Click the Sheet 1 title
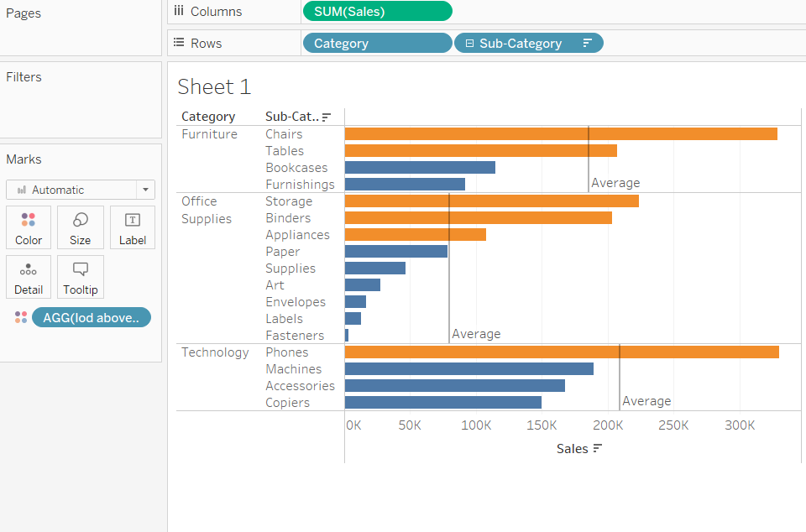 pyautogui.click(x=214, y=86)
